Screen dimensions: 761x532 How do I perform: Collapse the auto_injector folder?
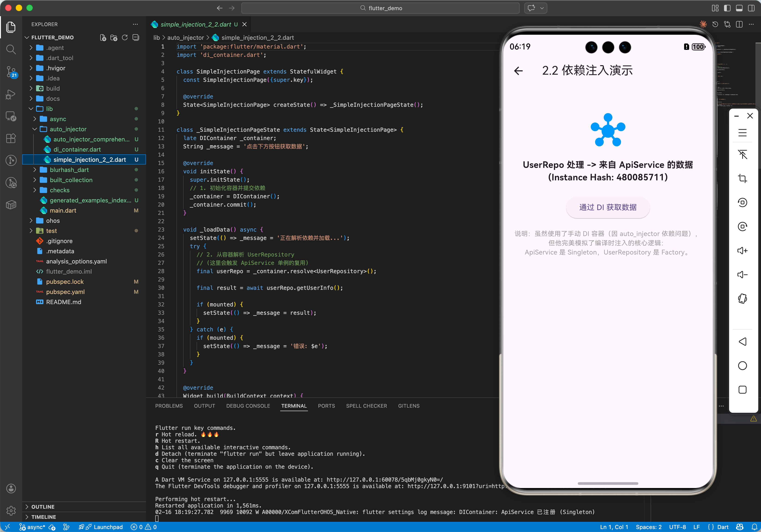68,129
